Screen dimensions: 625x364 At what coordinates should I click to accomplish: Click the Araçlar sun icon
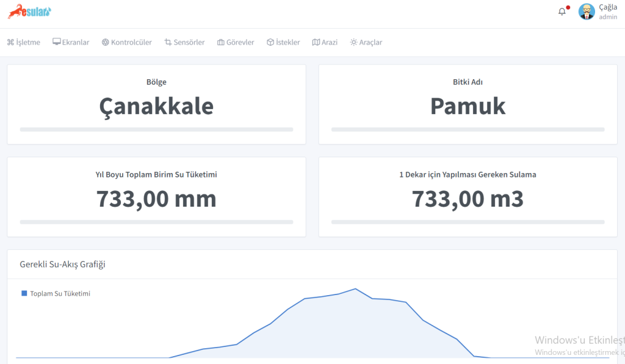pos(353,43)
